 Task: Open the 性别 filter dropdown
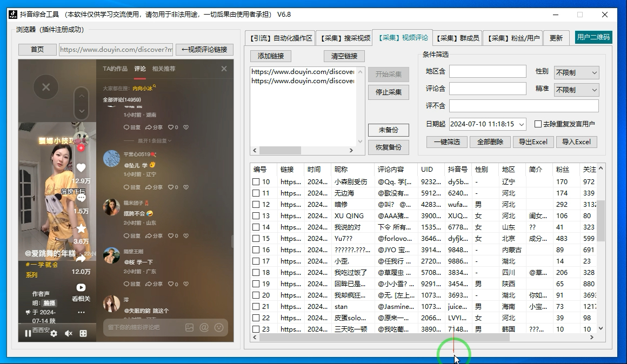[576, 72]
